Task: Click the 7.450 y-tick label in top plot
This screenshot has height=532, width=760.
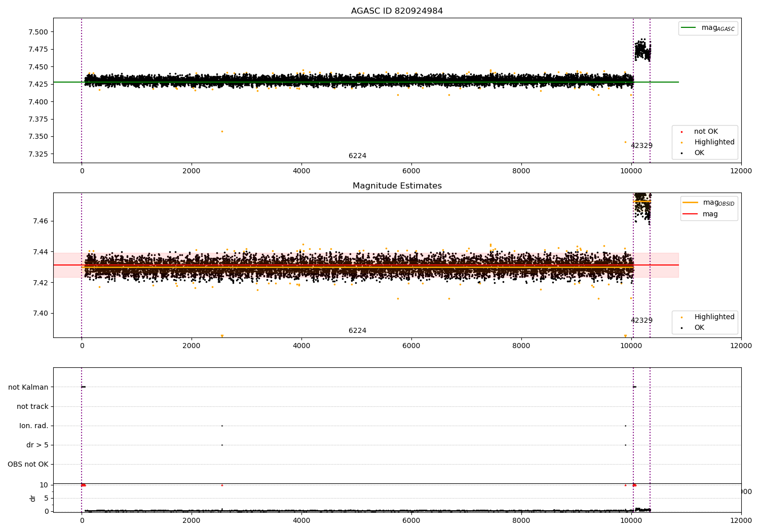Action: point(39,67)
